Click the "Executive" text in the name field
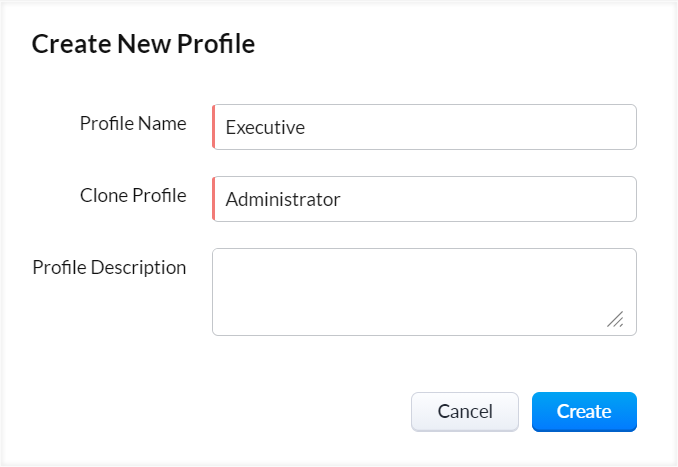The width and height of the screenshot is (678, 467). click(x=265, y=128)
